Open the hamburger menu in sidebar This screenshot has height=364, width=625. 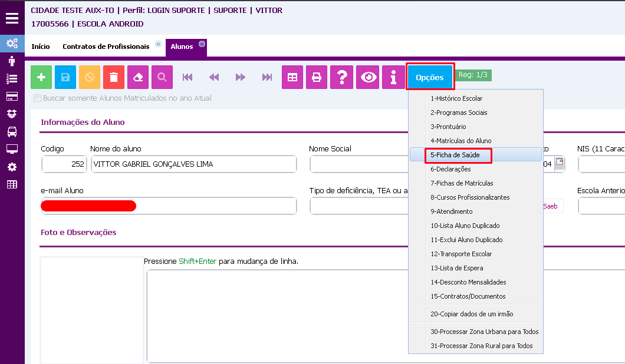pyautogui.click(x=12, y=18)
